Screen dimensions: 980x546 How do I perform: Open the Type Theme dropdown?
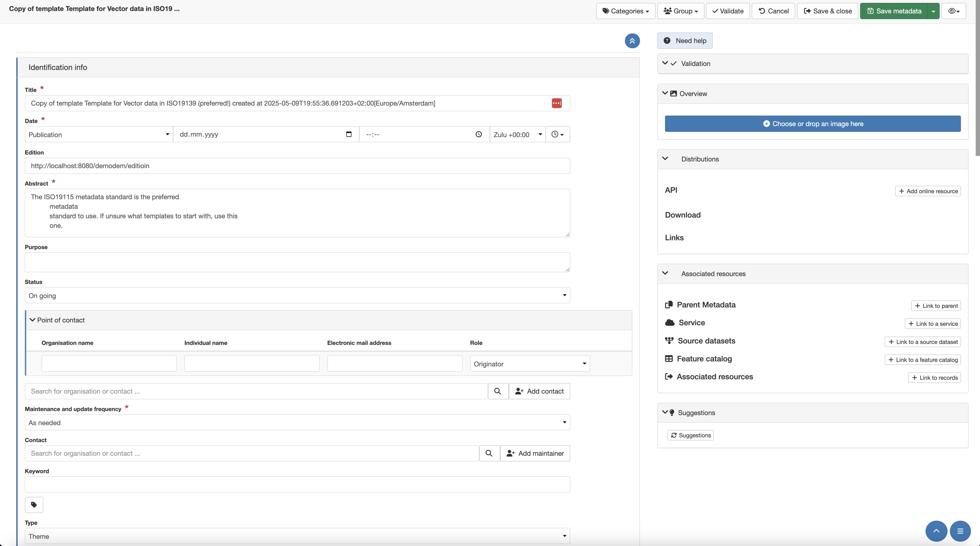[297, 536]
